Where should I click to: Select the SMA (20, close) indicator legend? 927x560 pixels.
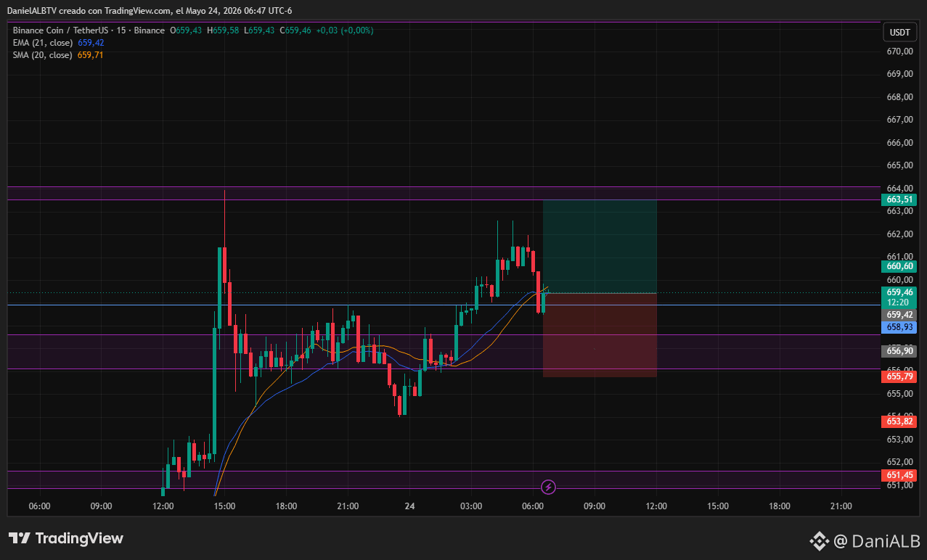tap(42, 55)
